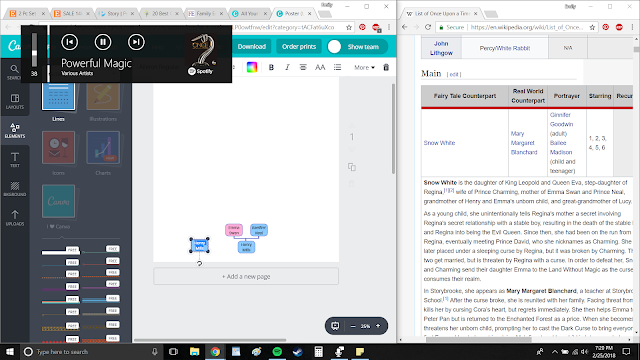This screenshot has height=360, width=640.
Task: Skip to next track in Spotify overlay
Action: 136,42
